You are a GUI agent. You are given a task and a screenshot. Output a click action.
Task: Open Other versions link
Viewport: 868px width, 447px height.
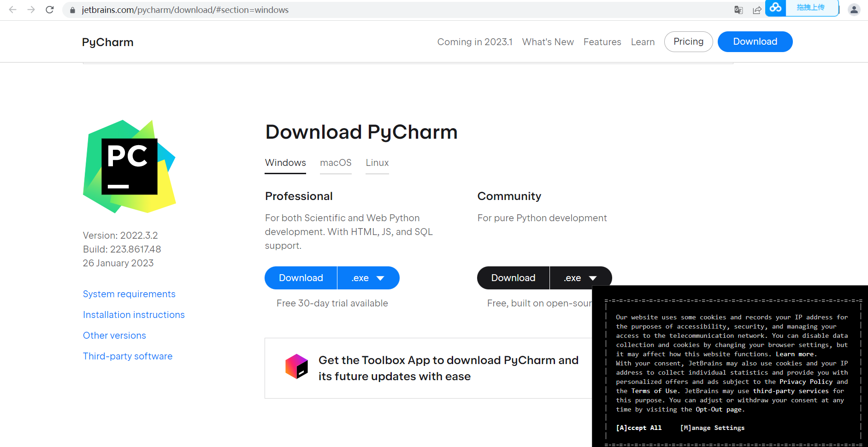click(114, 335)
